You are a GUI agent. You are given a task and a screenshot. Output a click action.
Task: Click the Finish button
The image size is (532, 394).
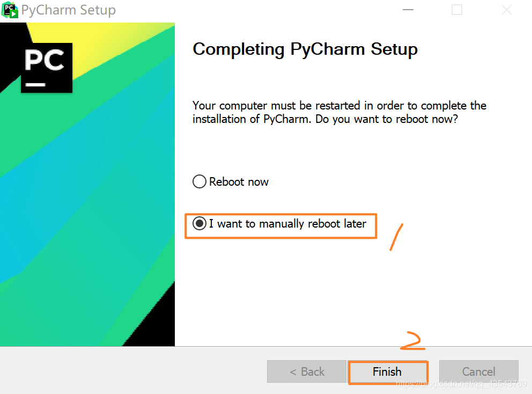pos(387,371)
